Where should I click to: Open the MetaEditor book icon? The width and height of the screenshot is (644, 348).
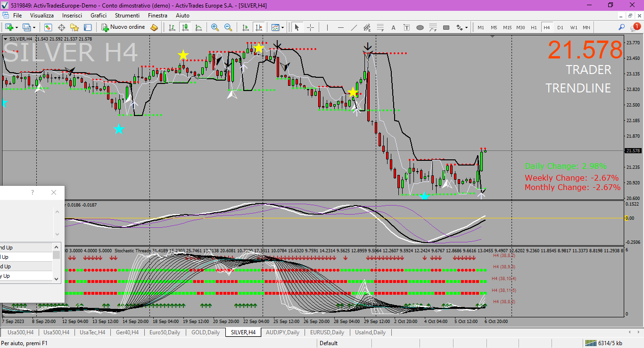[154, 27]
